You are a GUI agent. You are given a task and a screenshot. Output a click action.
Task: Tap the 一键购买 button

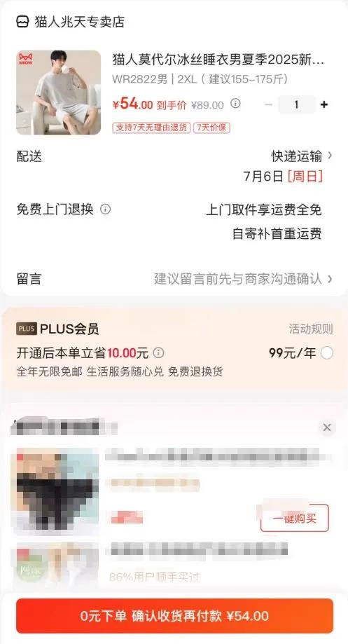(294, 519)
